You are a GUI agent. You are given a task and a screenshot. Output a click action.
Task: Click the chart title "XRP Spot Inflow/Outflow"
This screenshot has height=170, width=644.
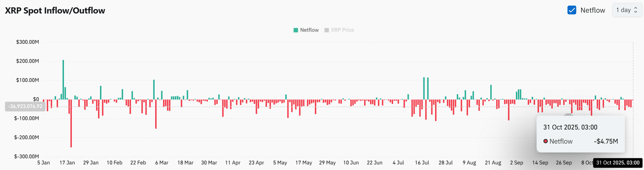tap(55, 10)
